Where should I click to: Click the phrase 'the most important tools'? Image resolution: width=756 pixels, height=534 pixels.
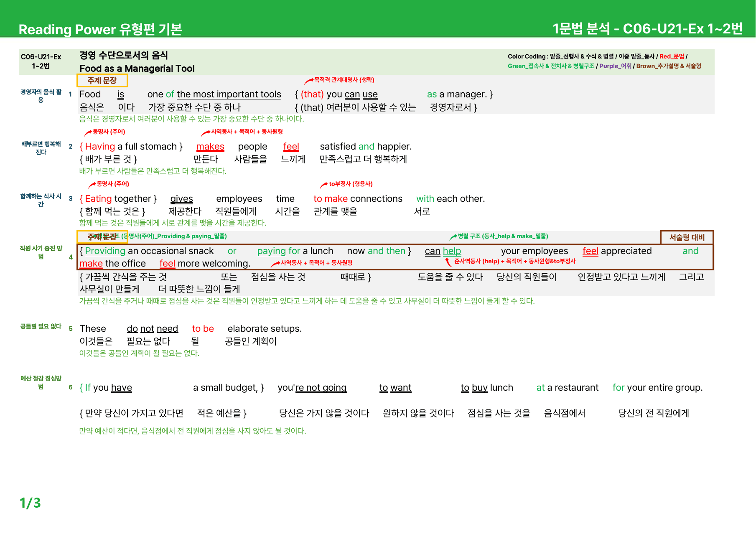tap(229, 94)
